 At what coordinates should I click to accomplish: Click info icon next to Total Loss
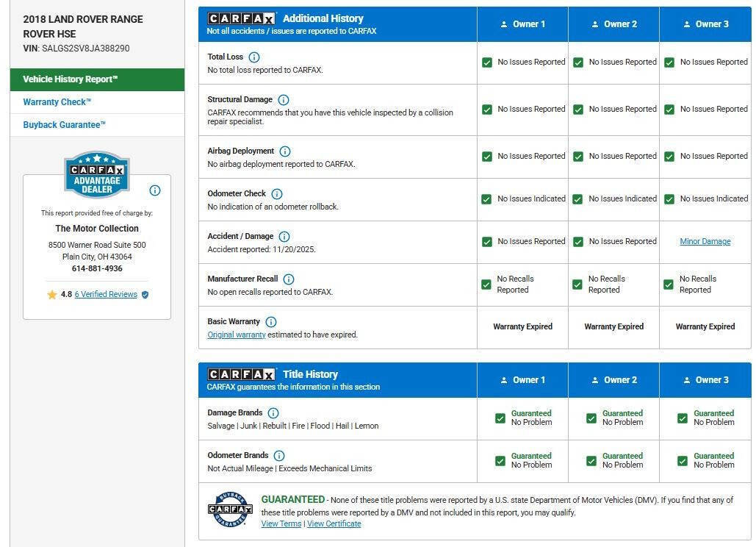coord(254,57)
